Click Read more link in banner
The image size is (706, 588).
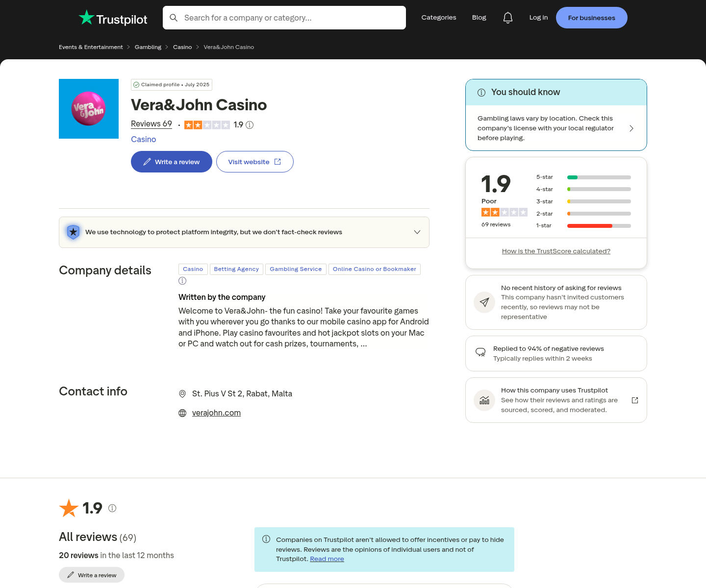pos(327,559)
